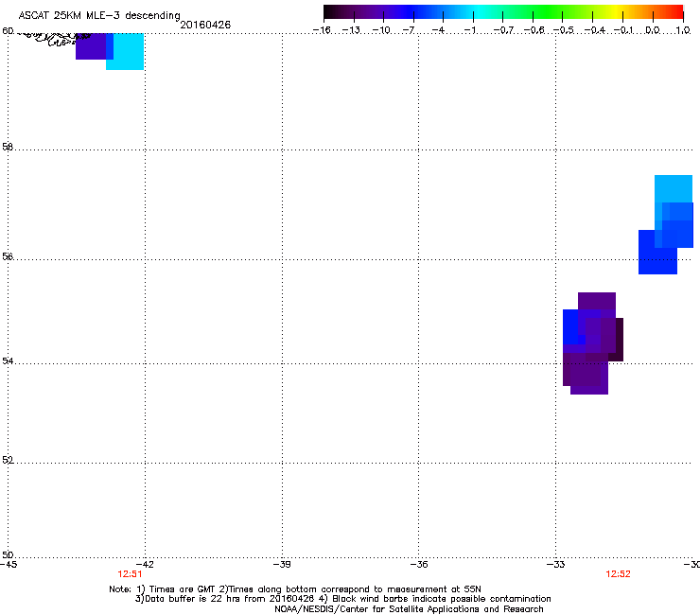The height and width of the screenshot is (615, 700).
Task: Click the 0.0 color bar label
Action: pyautogui.click(x=653, y=30)
